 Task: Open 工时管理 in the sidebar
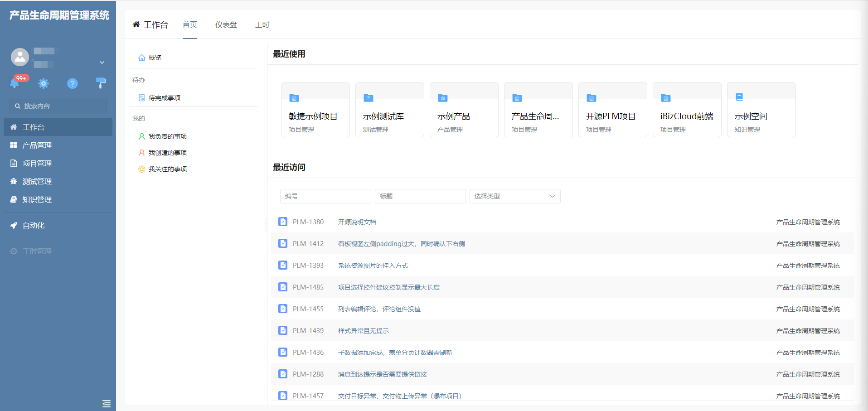coord(58,251)
